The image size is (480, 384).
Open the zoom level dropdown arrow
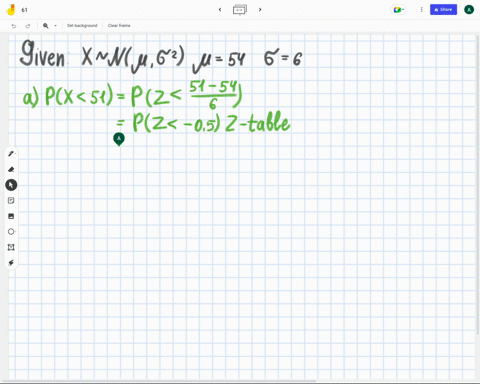(55, 26)
